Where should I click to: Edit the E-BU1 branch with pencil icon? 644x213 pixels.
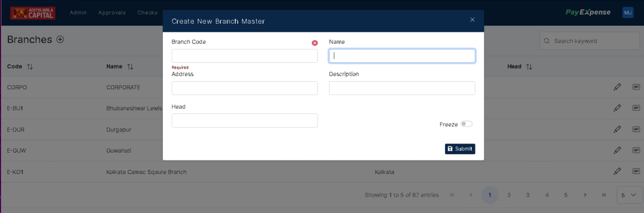tap(617, 108)
